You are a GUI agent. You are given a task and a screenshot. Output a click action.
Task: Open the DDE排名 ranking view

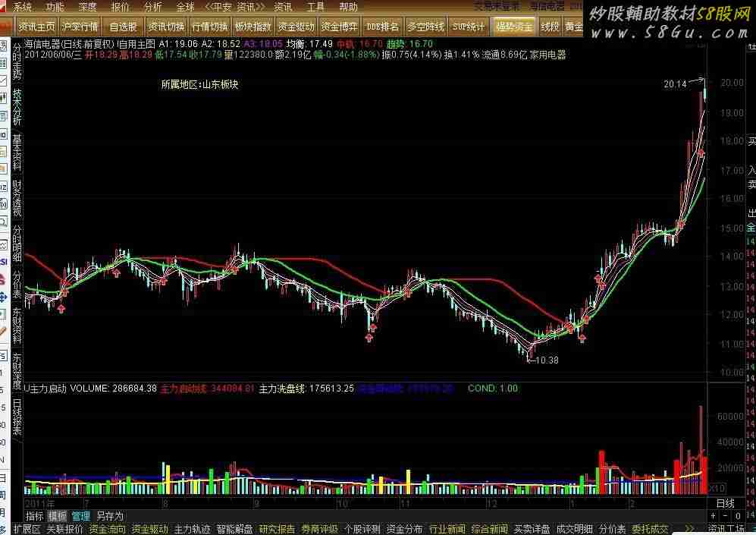382,26
